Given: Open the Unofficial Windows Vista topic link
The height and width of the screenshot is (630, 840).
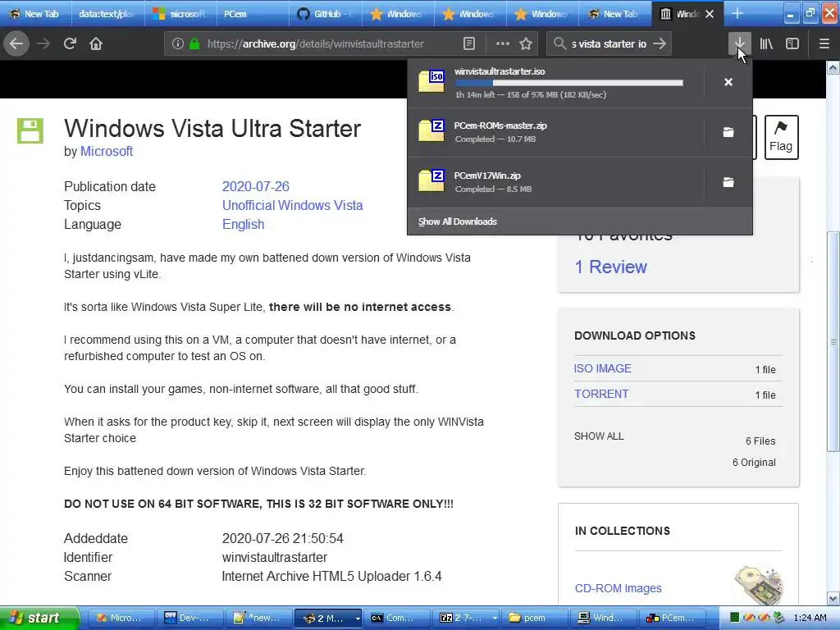Looking at the screenshot, I should tap(293, 205).
